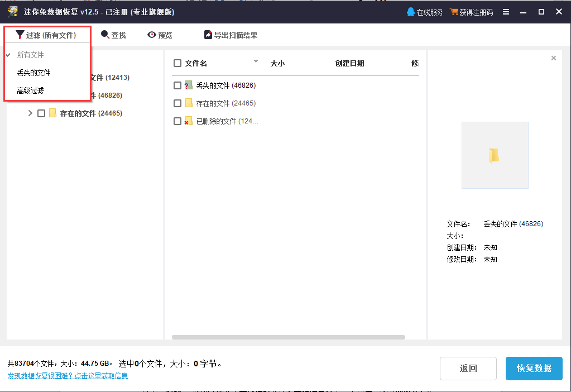Click the horizontal scrollbar of file list
The height and width of the screenshot is (392, 571).
pos(289,337)
